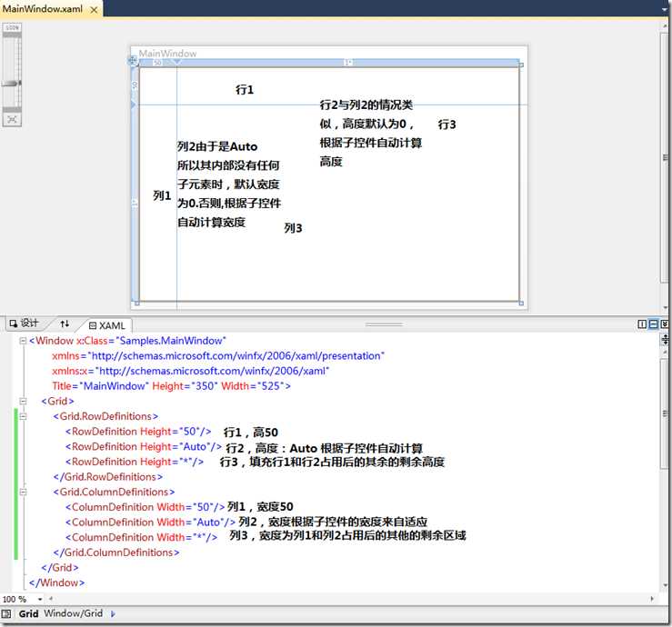Close the MainWindow.xaml document tab

94,9
